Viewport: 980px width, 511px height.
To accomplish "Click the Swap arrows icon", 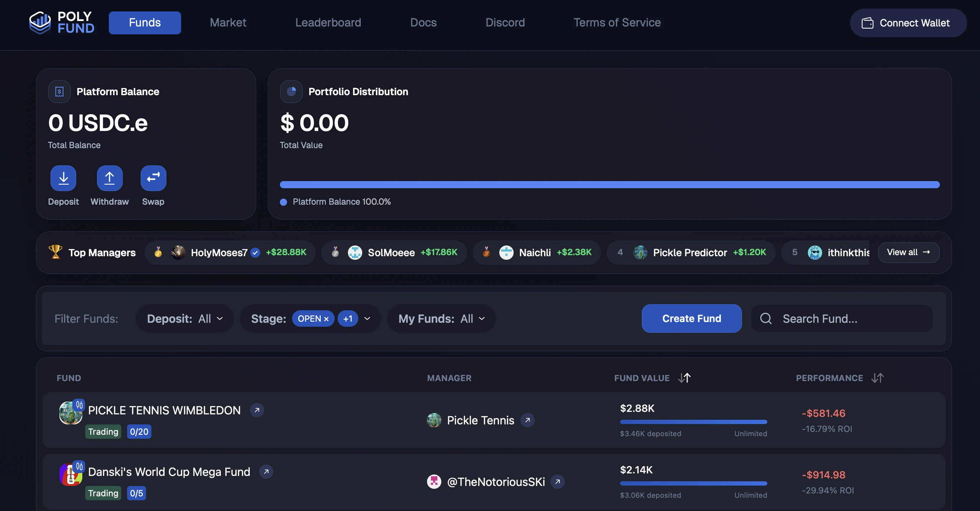I will [x=153, y=178].
